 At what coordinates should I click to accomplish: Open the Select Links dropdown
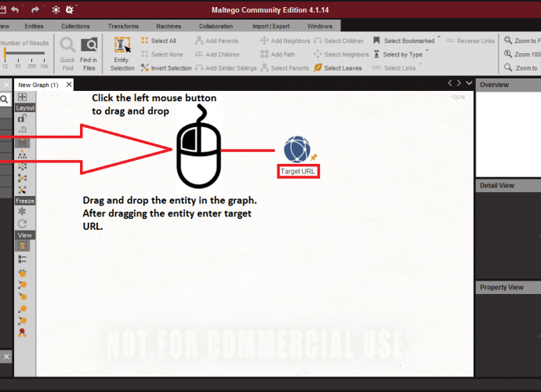coord(420,64)
